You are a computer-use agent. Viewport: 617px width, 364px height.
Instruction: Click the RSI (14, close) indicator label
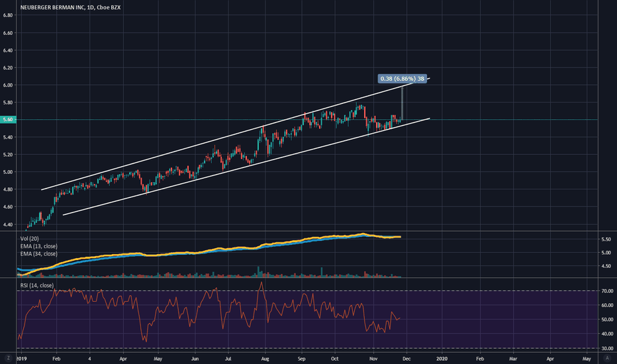click(x=37, y=285)
